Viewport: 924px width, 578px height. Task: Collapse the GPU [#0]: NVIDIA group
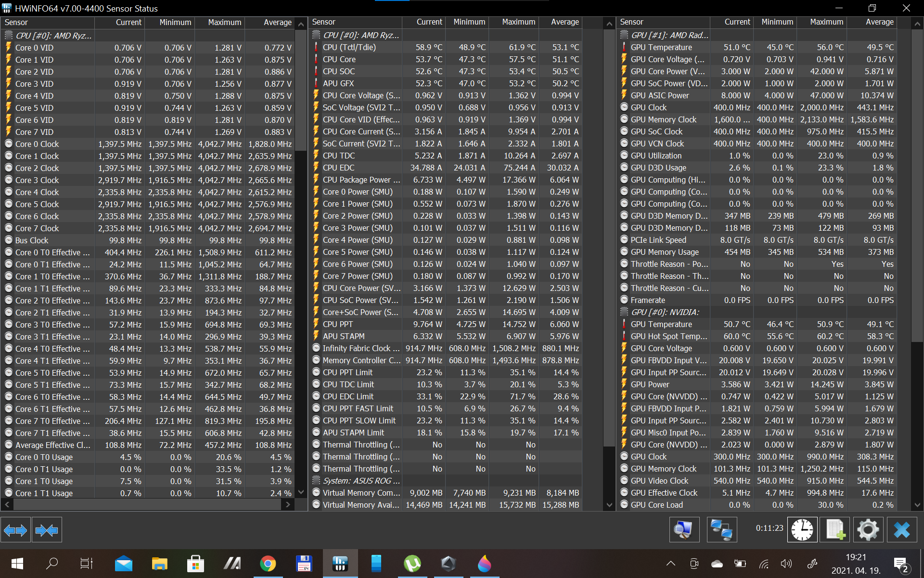[624, 312]
